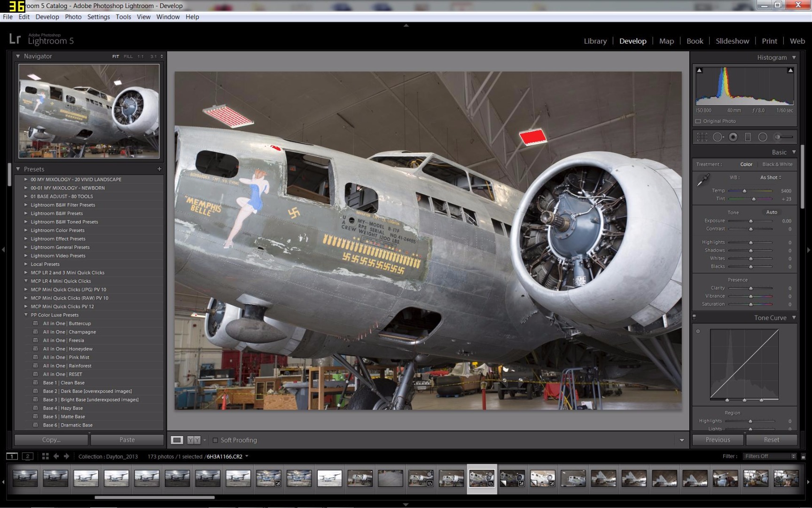The width and height of the screenshot is (812, 508).
Task: Click the Navigator preview thumbnail
Action: [x=89, y=111]
